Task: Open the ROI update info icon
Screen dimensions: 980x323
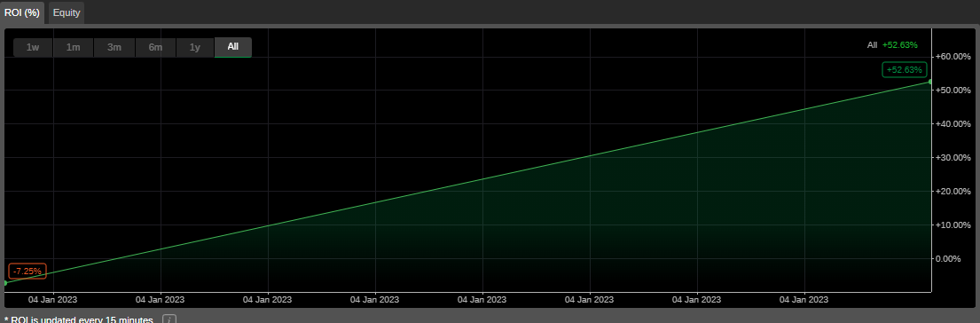Action: point(169,319)
